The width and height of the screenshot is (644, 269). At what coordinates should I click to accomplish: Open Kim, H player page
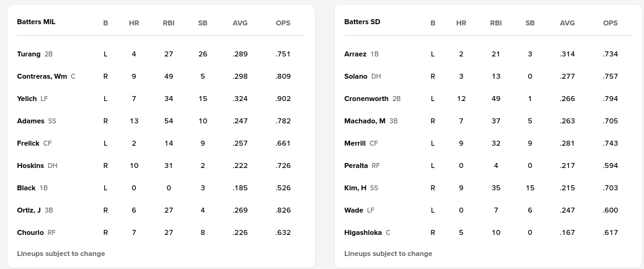tap(355, 188)
